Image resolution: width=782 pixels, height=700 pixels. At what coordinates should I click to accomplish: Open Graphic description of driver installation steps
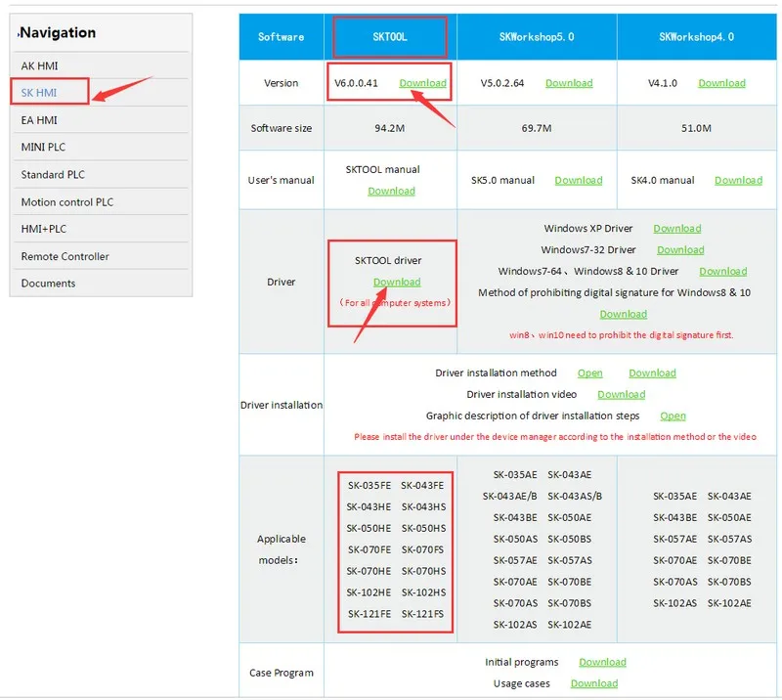[673, 416]
